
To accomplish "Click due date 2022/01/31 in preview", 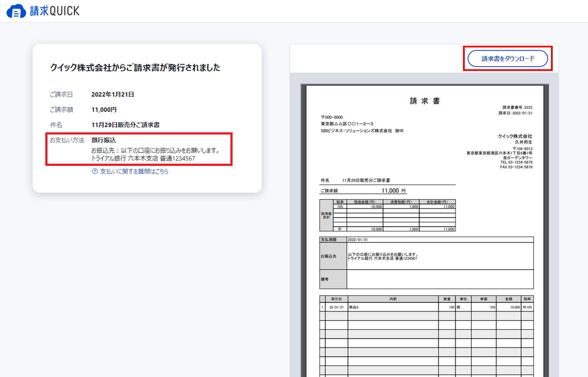I will (x=358, y=239).
